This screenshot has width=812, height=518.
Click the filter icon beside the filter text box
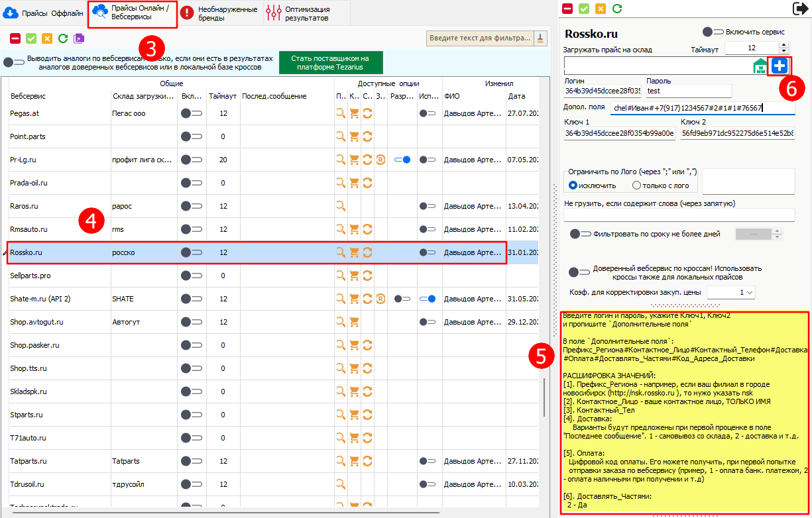pyautogui.click(x=541, y=38)
